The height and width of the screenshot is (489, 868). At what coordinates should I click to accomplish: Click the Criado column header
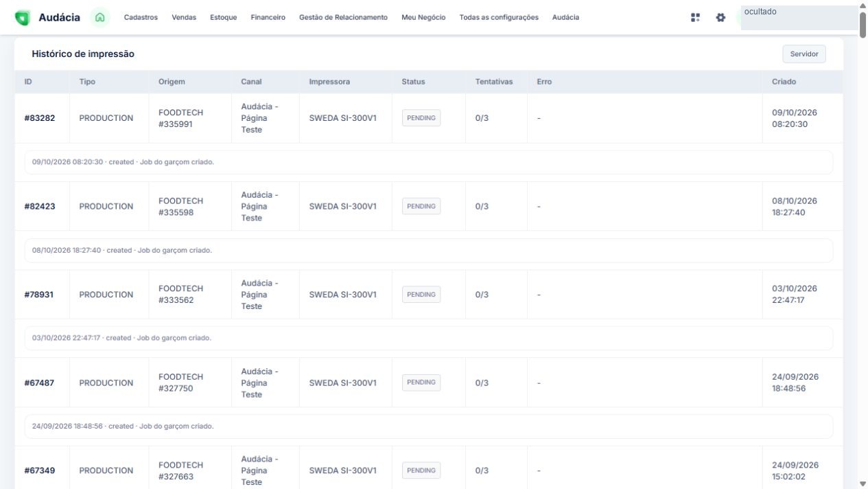784,82
